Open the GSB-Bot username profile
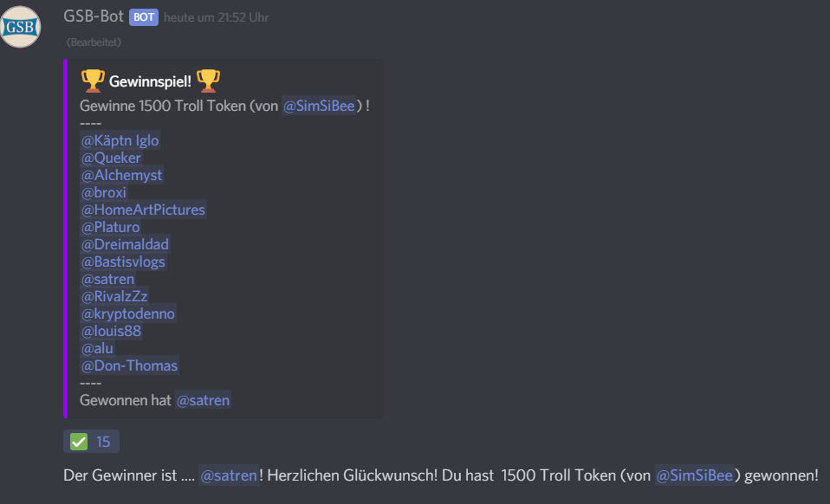Image resolution: width=830 pixels, height=504 pixels. coord(94,16)
